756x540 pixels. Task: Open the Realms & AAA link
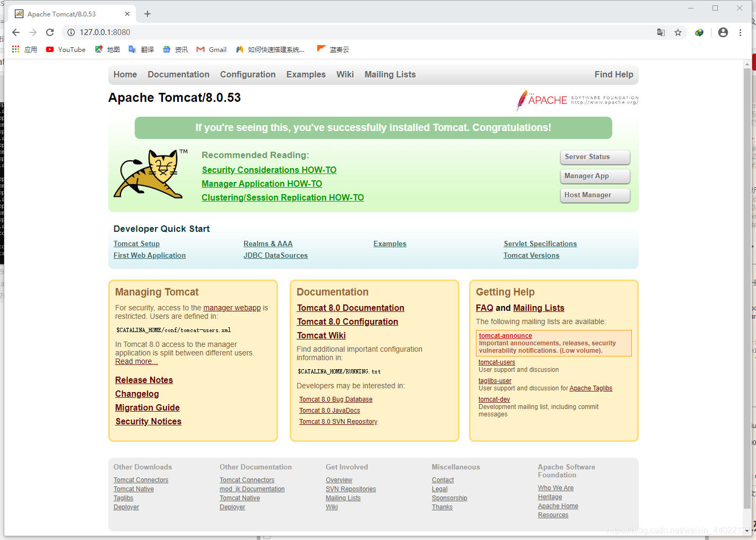268,244
